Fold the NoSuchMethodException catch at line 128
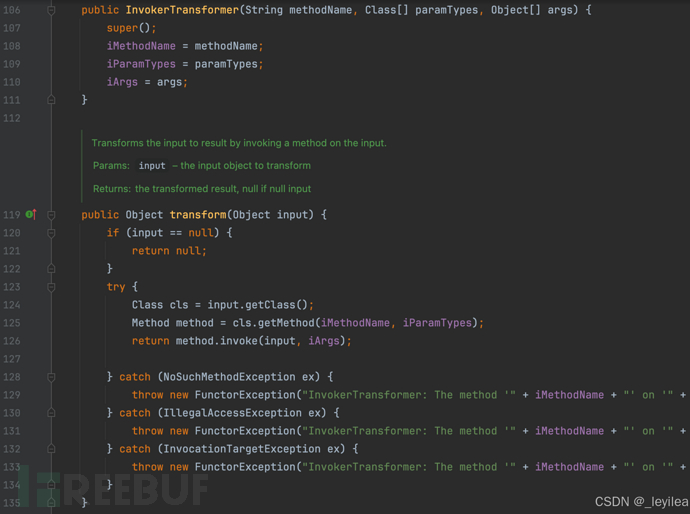 point(51,377)
